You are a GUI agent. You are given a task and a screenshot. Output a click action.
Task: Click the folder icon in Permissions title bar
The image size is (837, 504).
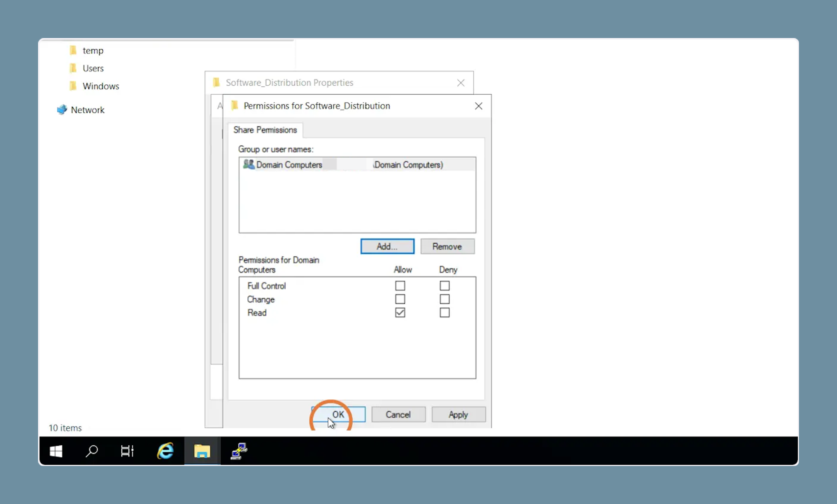pos(235,105)
